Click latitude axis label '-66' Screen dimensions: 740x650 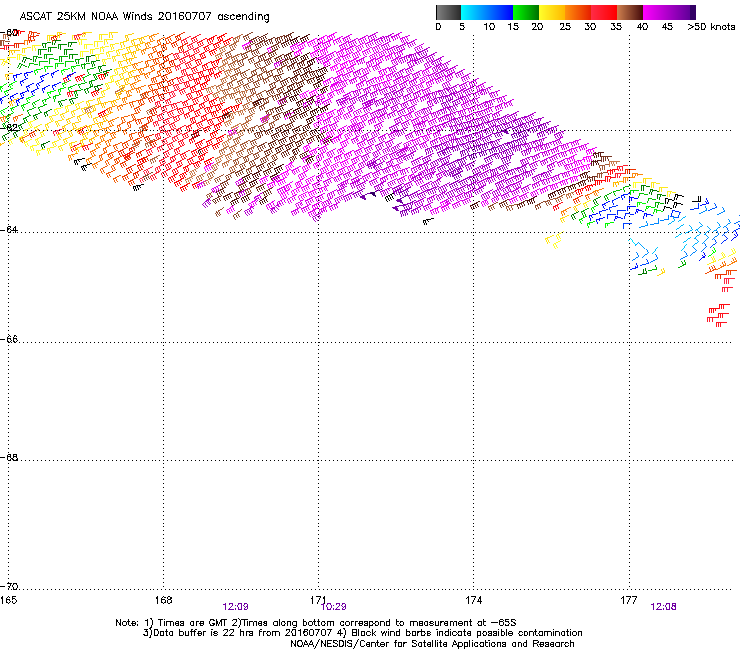point(9,339)
